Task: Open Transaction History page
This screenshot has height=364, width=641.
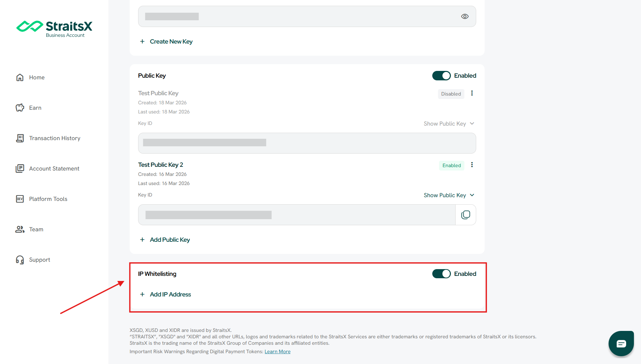Action: point(55,138)
